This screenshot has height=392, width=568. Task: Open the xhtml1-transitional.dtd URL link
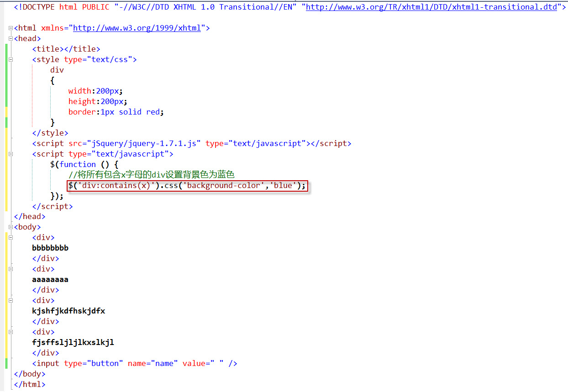(431, 7)
